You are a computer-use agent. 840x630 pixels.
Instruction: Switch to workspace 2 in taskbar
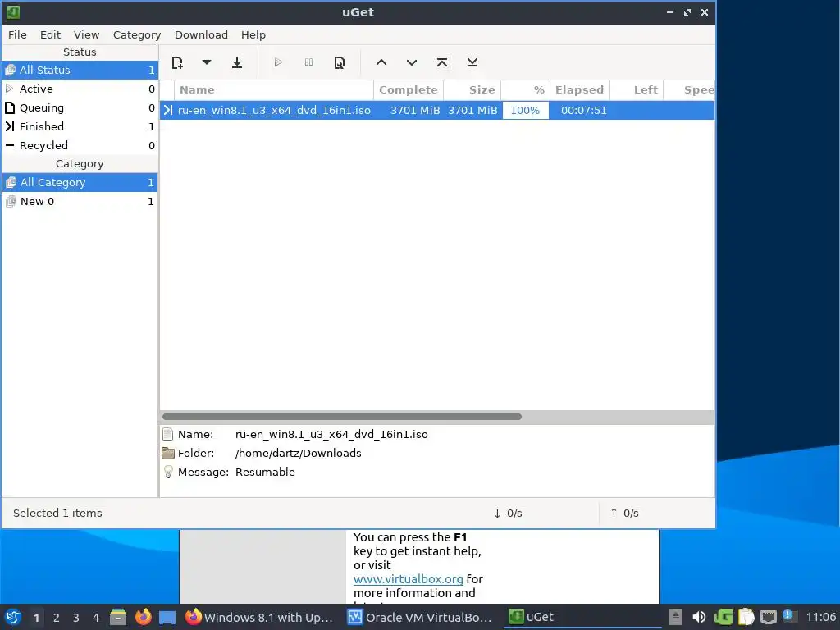coord(57,618)
